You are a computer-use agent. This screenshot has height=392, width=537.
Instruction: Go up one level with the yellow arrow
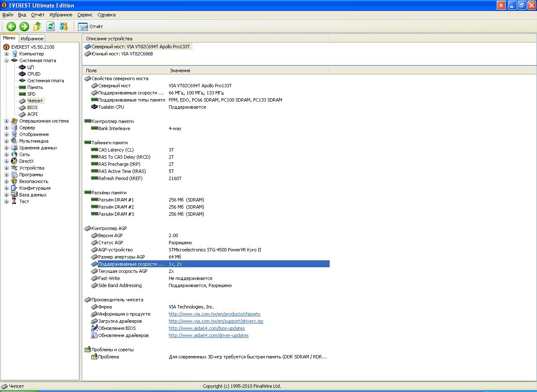point(37,26)
